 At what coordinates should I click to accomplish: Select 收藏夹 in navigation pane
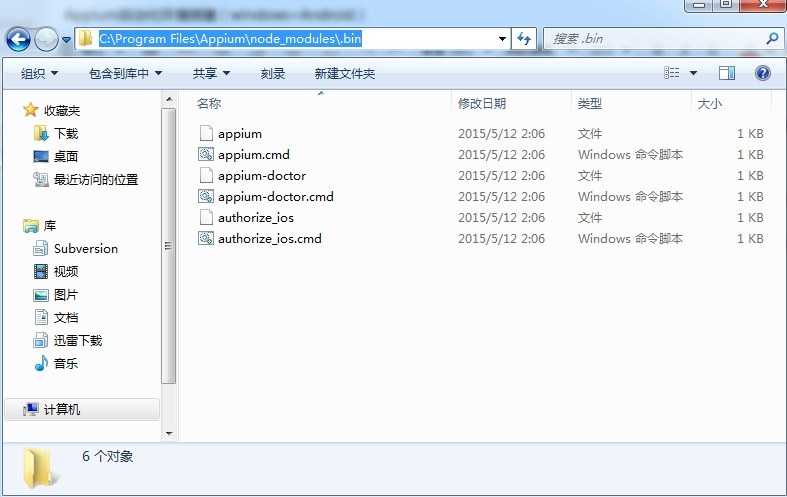(62, 110)
